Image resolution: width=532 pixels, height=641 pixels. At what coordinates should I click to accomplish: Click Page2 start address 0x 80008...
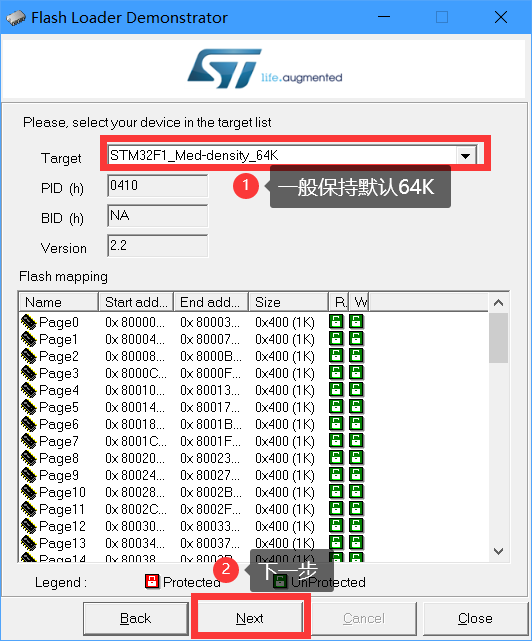tap(135, 356)
